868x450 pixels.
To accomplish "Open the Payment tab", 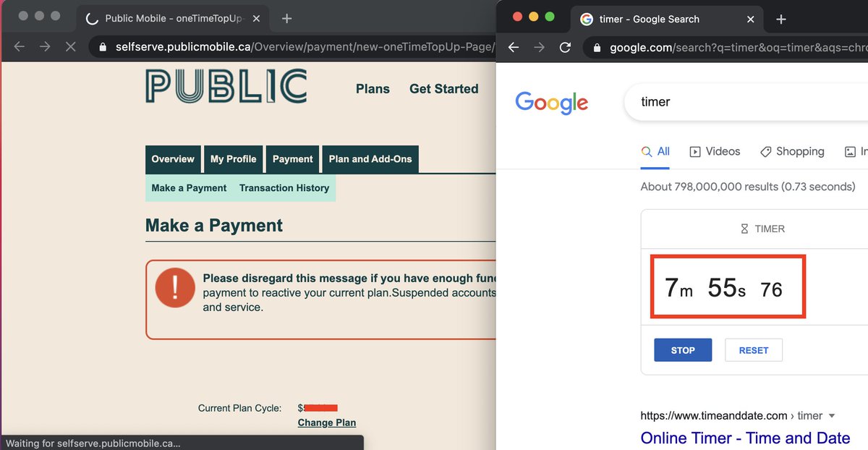I will point(292,159).
